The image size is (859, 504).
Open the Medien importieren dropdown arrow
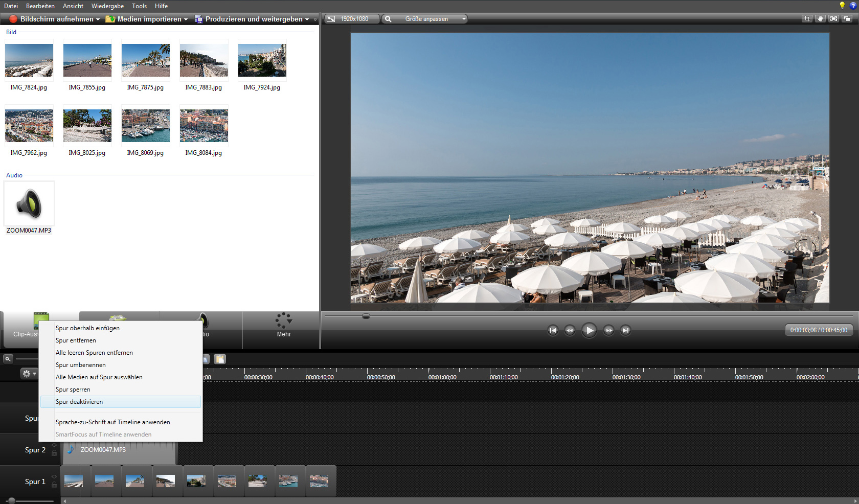(x=186, y=19)
